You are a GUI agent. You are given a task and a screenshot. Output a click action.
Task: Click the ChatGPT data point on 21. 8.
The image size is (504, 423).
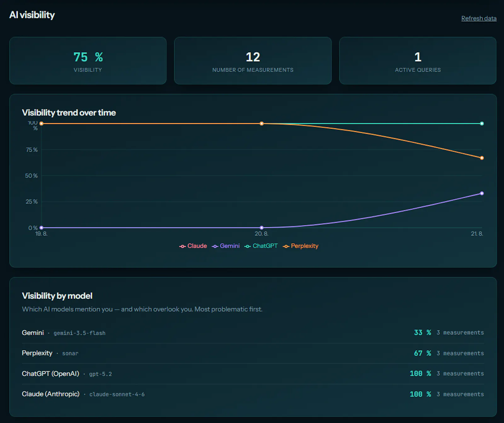pyautogui.click(x=482, y=124)
